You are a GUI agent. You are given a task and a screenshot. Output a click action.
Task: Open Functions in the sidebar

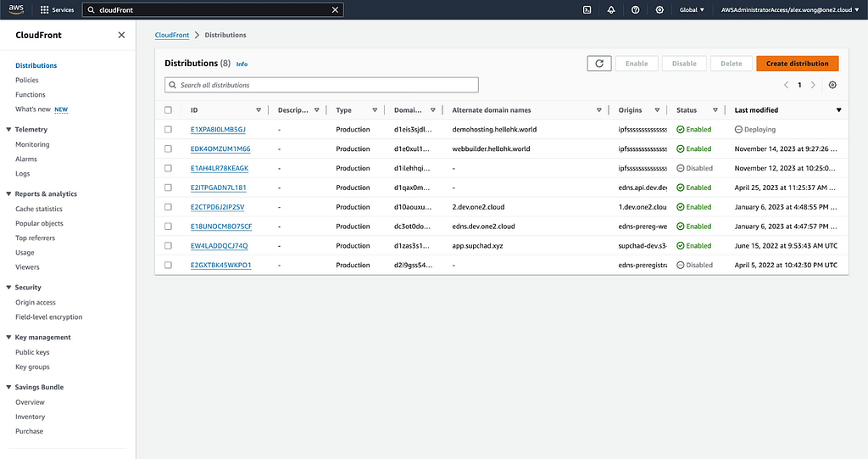(31, 95)
